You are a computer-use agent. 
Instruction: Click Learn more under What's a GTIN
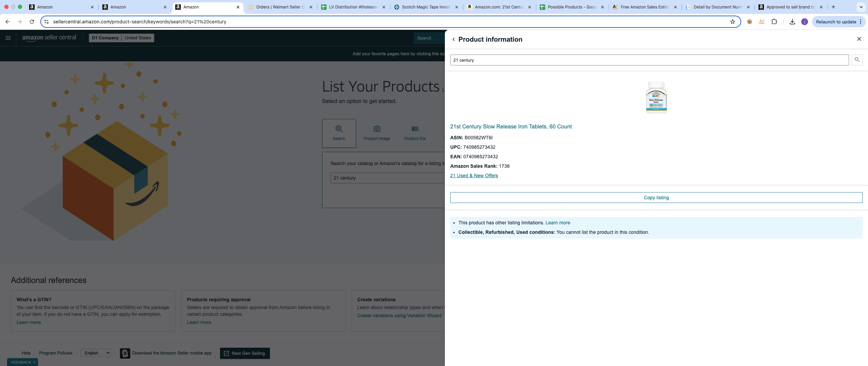click(28, 322)
